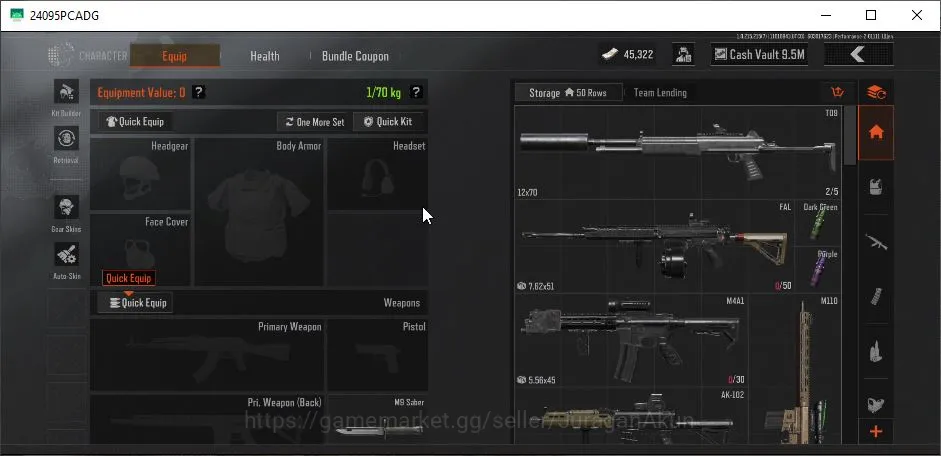Click the Quick Equip button beside Weapons
This screenshot has width=941, height=456.
tap(136, 303)
